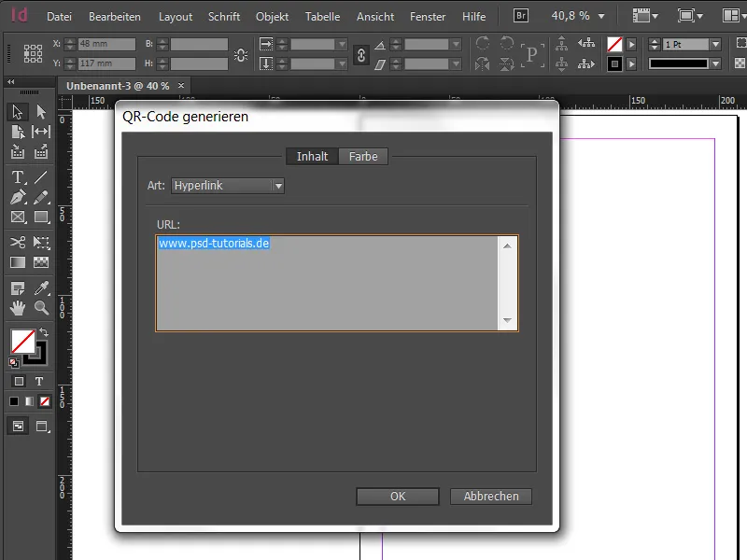Apply None to the fill color

[44, 401]
